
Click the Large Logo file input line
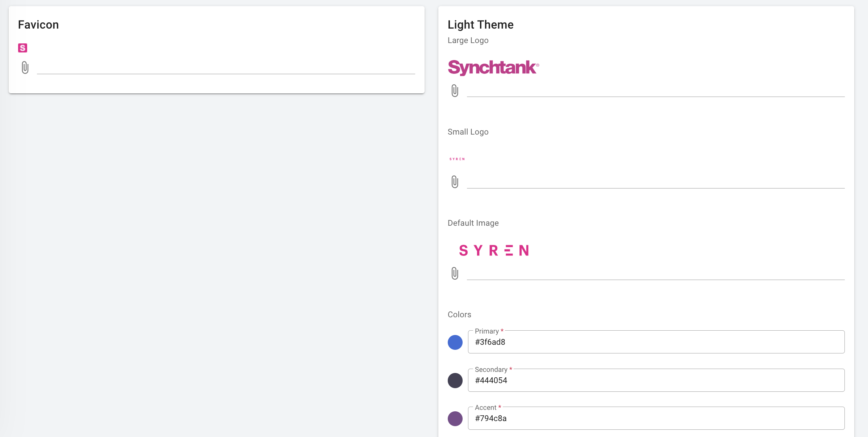[x=655, y=91]
